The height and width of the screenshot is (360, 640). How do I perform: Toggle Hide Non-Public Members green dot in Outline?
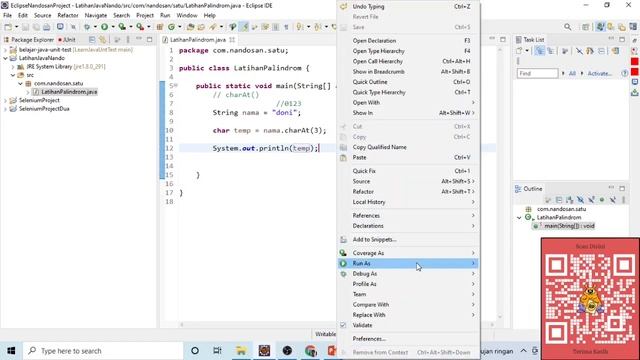(602, 200)
